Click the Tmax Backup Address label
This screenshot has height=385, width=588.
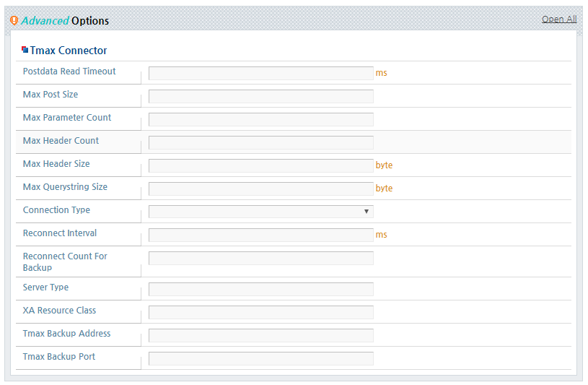tap(66, 334)
